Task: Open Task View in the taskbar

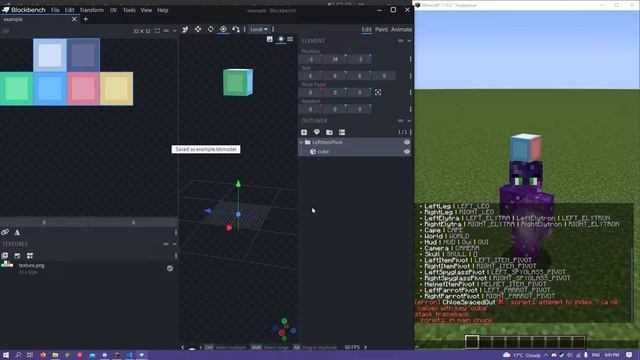Action: (30, 355)
